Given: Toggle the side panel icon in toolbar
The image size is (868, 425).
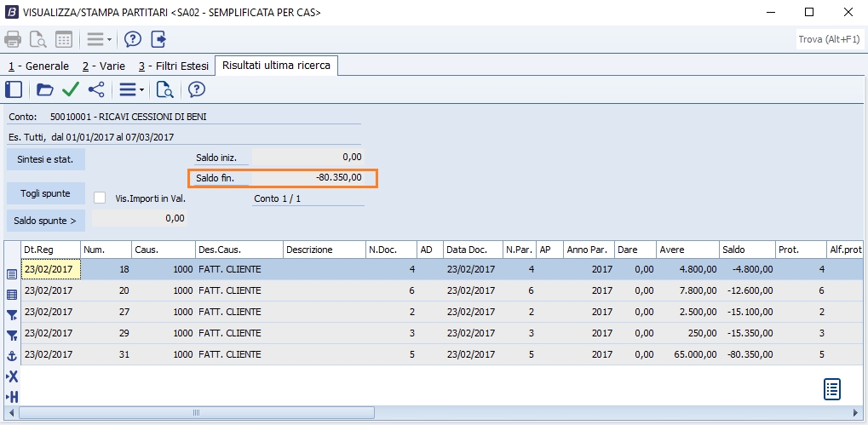Looking at the screenshot, I should click(13, 89).
